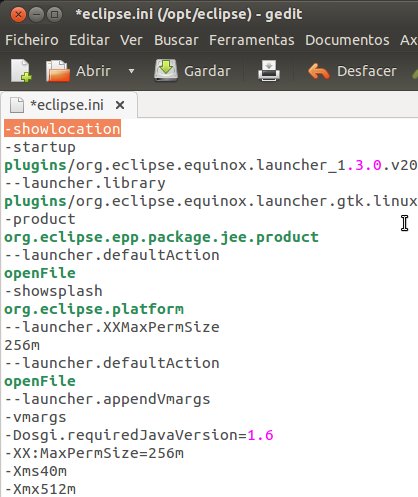
Task: Create a new document with the toolbar icon
Action: click(21, 71)
